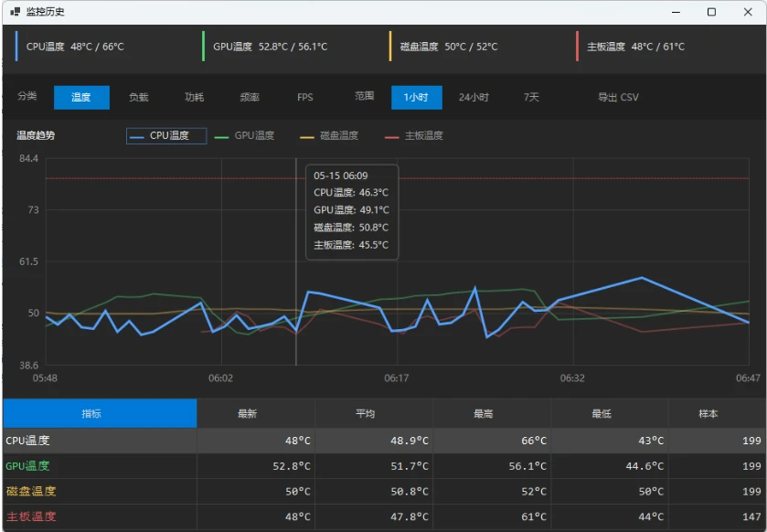The width and height of the screenshot is (767, 532).
Task: Click the 61.5 y-axis label
Action: point(29,261)
